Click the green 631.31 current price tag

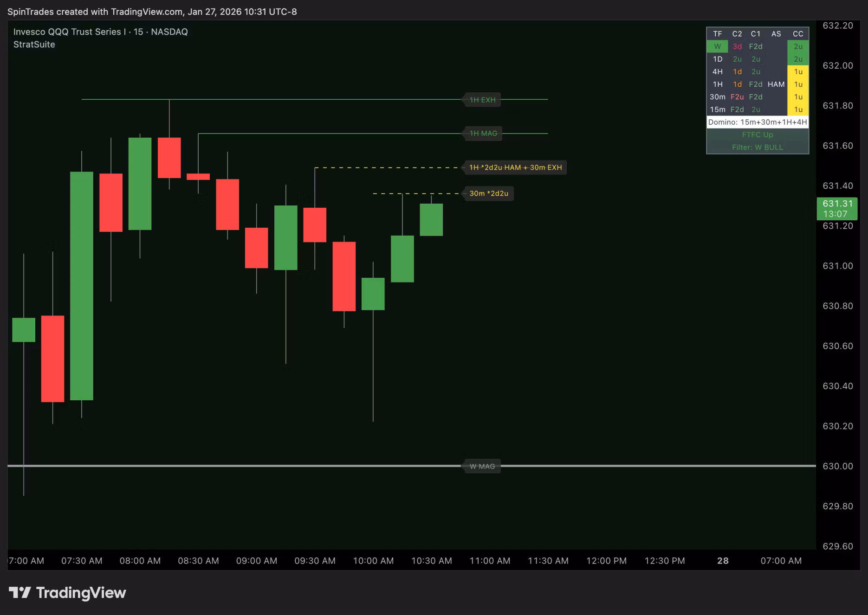pos(837,208)
